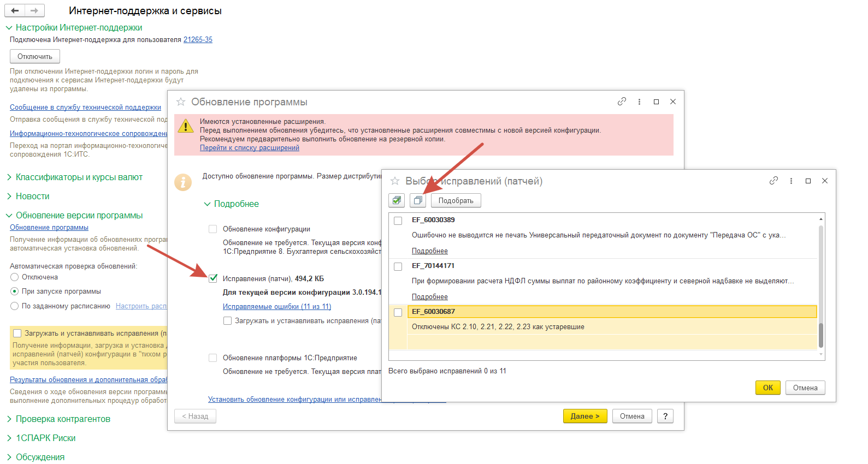
Task: Collapse the Подробнее section
Action: point(208,204)
